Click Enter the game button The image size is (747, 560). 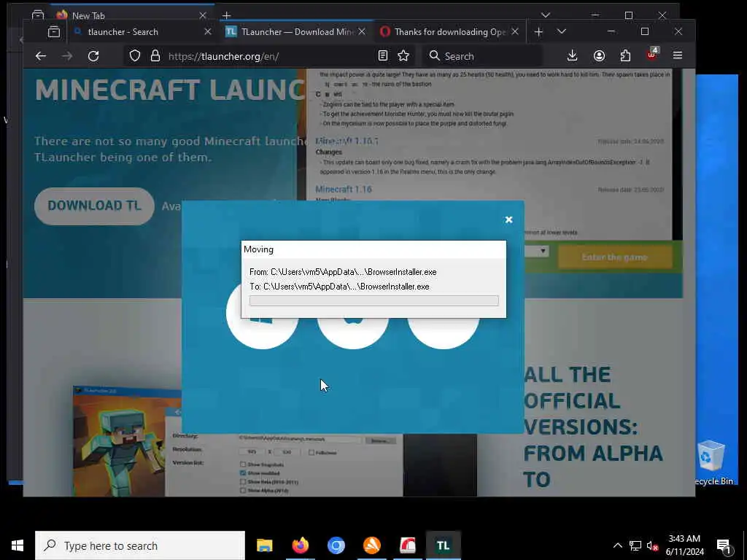pyautogui.click(x=614, y=257)
